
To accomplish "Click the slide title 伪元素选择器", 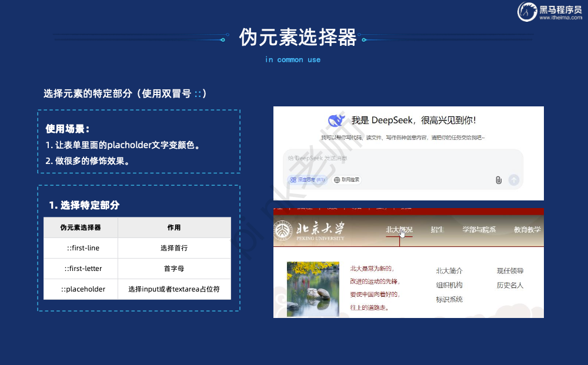I will pyautogui.click(x=298, y=37).
